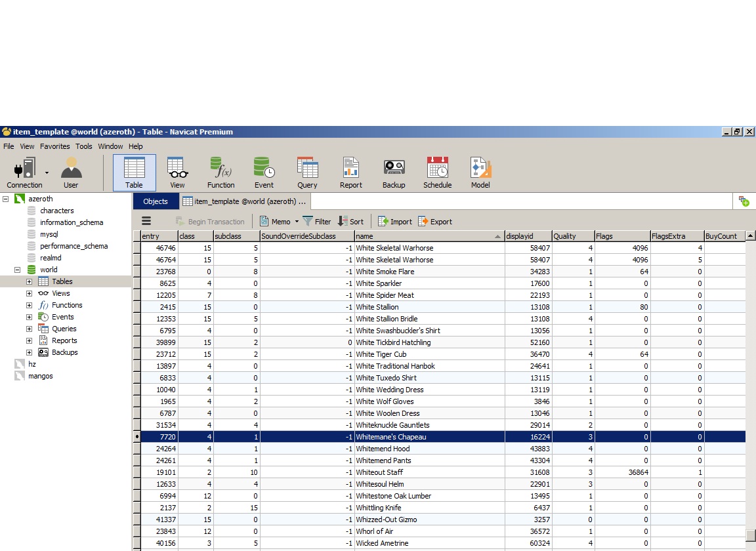
Task: Open the Memo dropdown arrow
Action: coord(297,222)
